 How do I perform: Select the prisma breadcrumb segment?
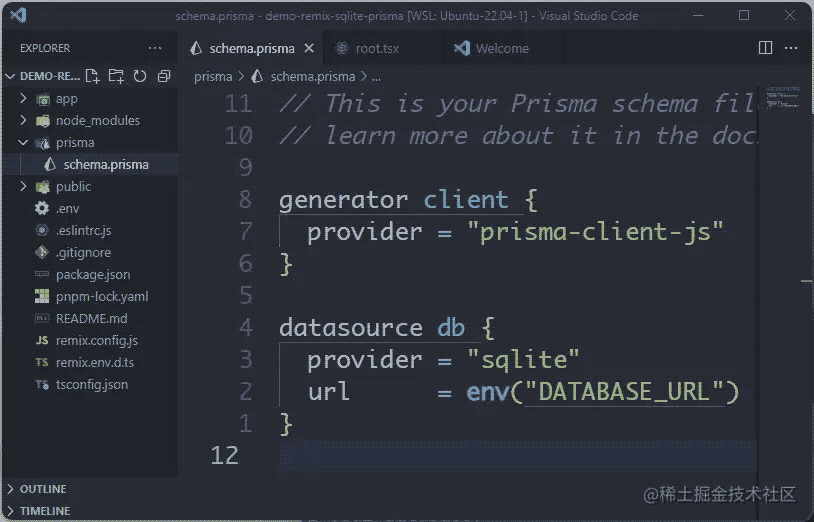pyautogui.click(x=213, y=77)
